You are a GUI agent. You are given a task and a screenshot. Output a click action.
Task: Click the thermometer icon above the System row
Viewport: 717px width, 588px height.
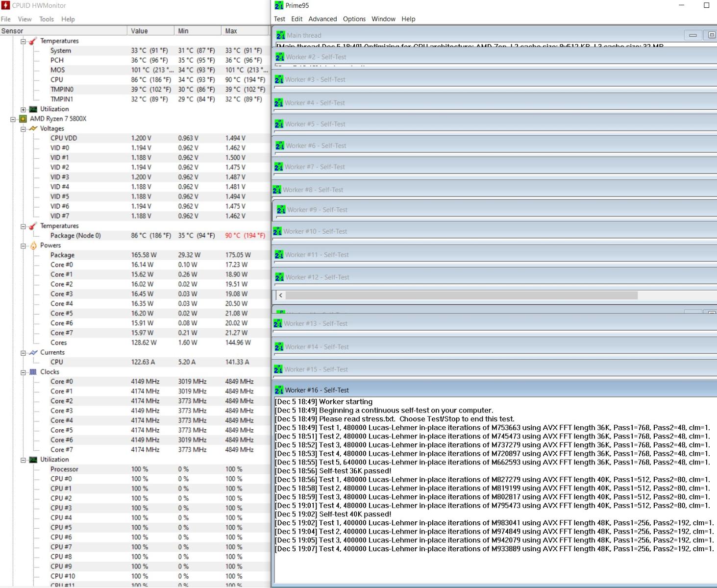[x=33, y=41]
